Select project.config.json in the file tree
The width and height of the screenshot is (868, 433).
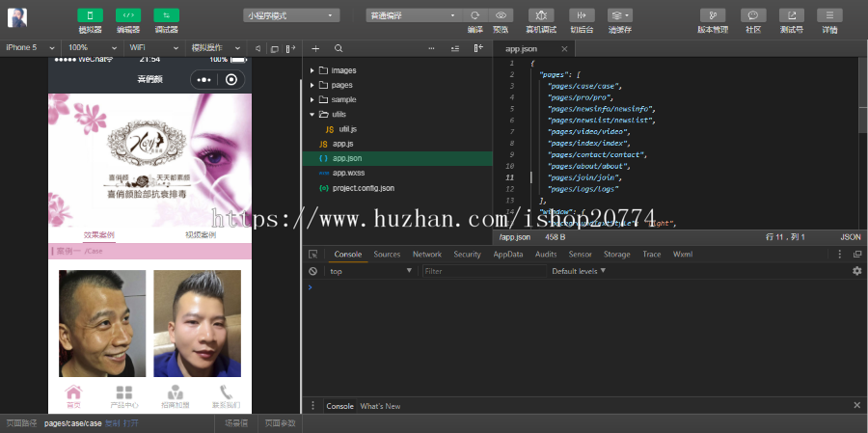pos(363,187)
